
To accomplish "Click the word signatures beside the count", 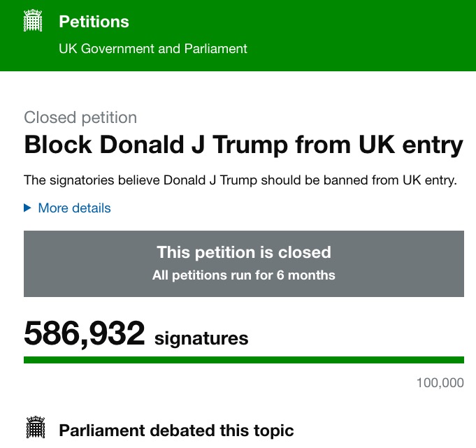I will pos(201,338).
